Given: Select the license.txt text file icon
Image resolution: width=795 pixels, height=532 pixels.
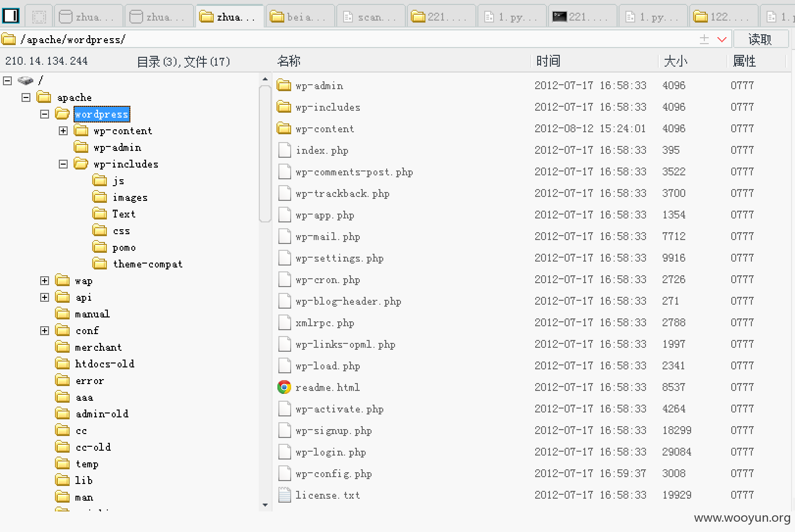Looking at the screenshot, I should [x=284, y=495].
